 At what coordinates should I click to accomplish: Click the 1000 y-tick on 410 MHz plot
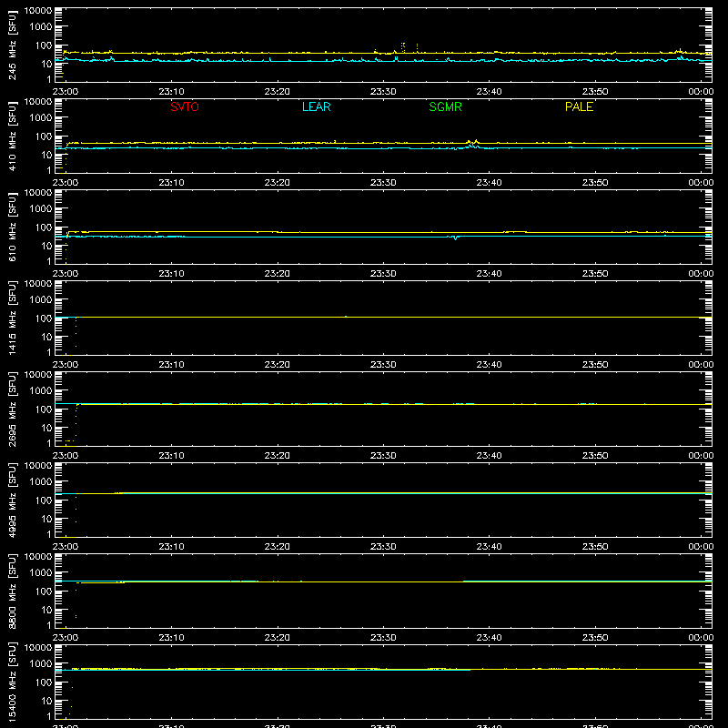coord(41,118)
